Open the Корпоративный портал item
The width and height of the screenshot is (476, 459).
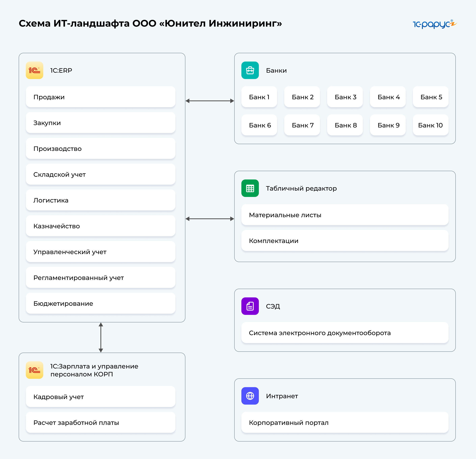click(345, 423)
